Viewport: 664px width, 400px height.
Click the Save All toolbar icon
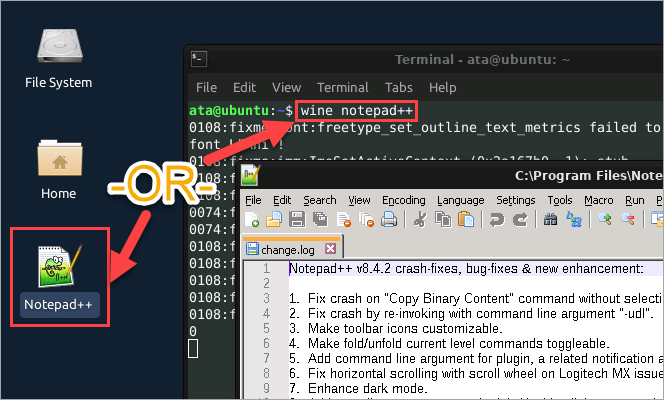[320, 220]
